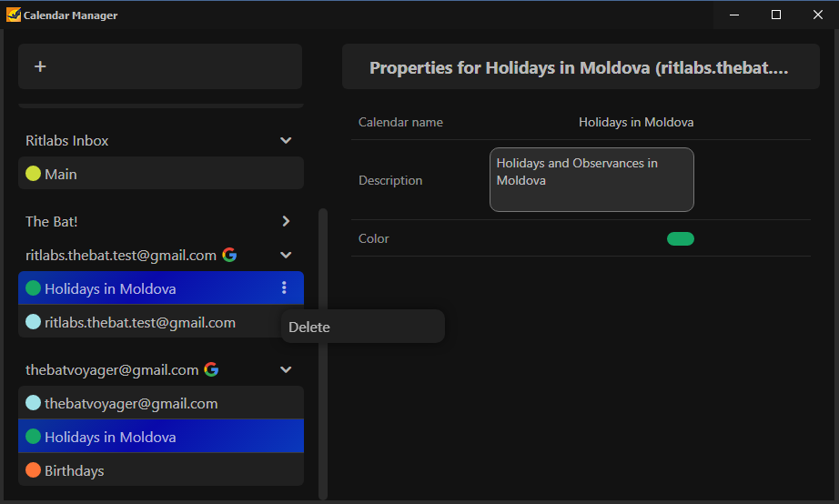
Task: Select the Birthdays calendar
Action: pyautogui.click(x=161, y=469)
